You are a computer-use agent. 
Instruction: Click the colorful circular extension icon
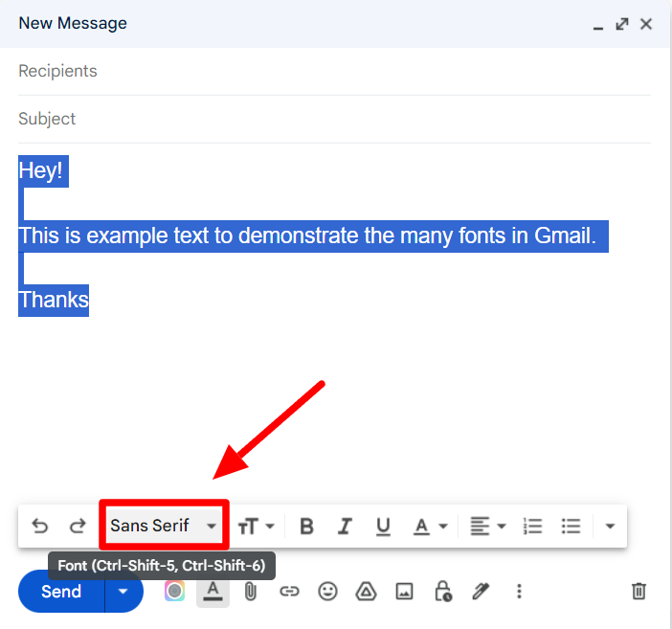pyautogui.click(x=174, y=592)
